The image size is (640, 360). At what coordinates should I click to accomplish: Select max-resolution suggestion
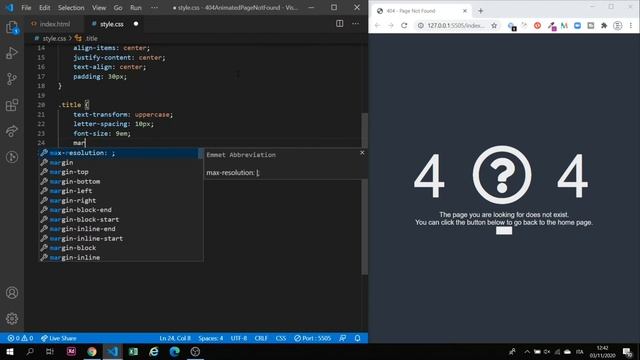(x=118, y=153)
